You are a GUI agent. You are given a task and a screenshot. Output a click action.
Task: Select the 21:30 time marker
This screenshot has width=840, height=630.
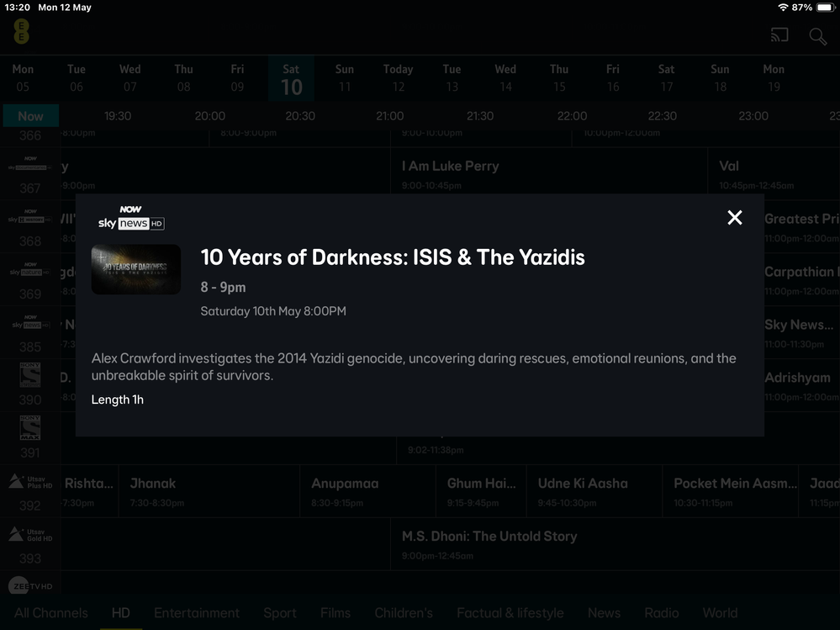point(480,116)
